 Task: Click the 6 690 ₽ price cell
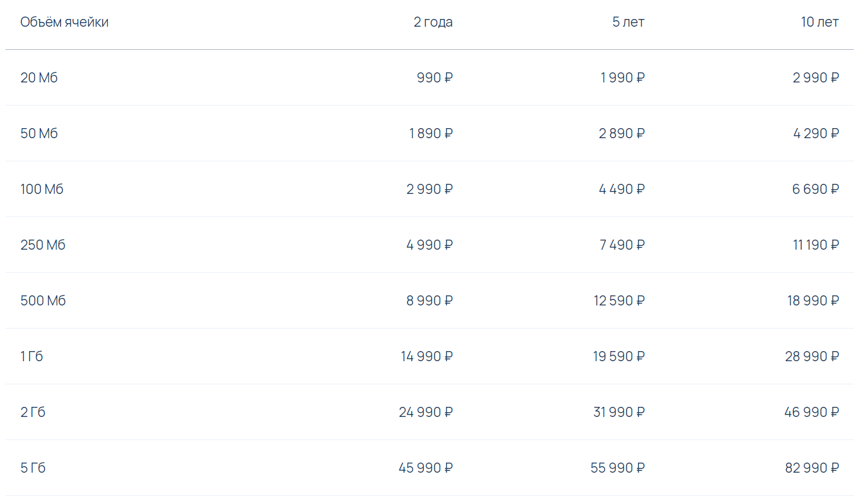(x=815, y=189)
